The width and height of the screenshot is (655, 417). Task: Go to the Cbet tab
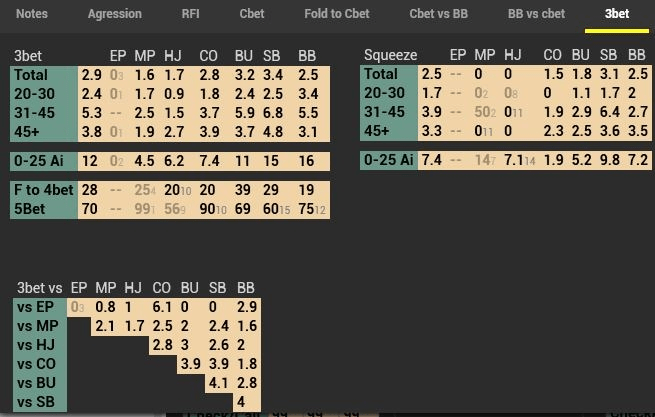(252, 14)
